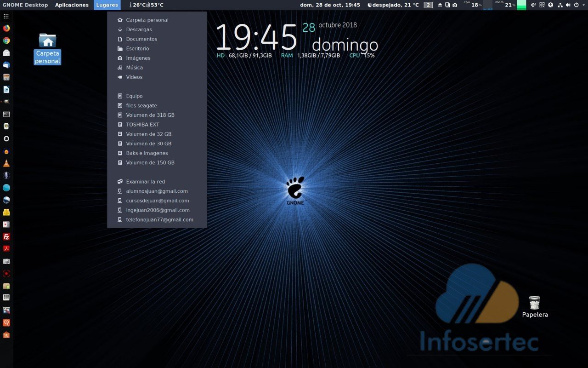Click the eject removable drives icon
Image resolution: width=588 pixels, height=368 pixels.
[440, 5]
